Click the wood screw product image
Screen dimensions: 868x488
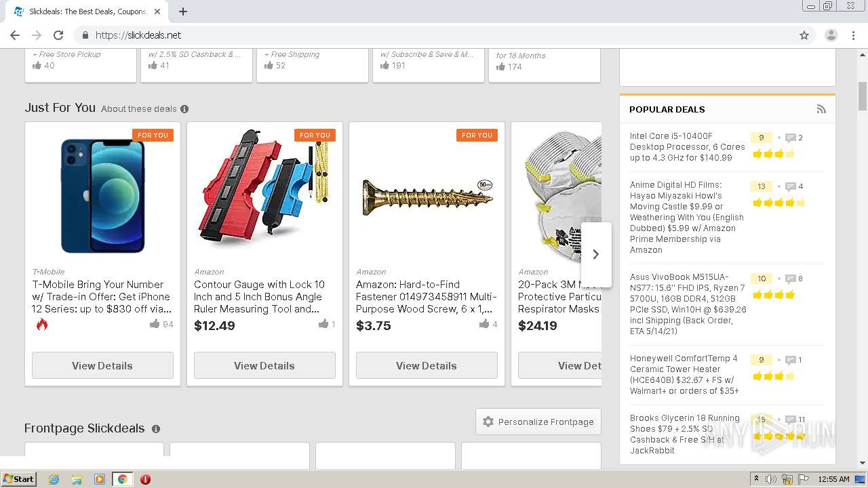pyautogui.click(x=427, y=197)
